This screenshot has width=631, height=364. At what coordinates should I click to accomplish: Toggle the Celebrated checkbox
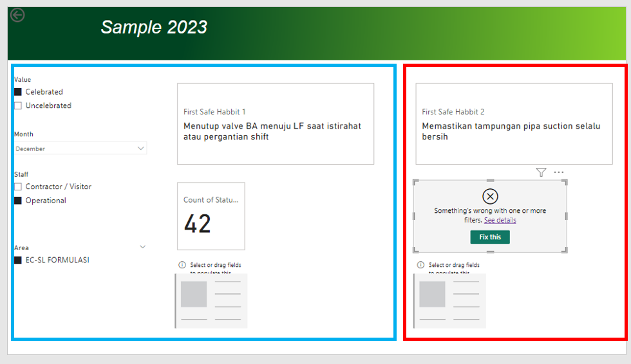point(18,92)
